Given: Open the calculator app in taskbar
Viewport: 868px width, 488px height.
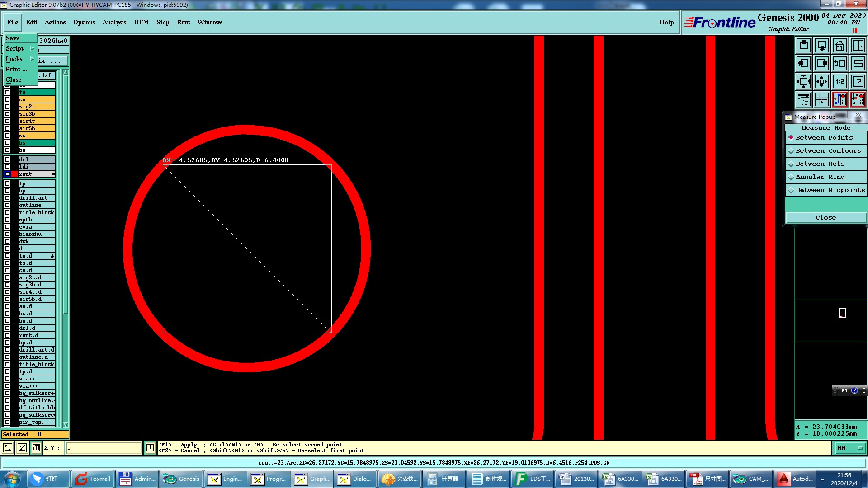Looking at the screenshot, I should point(443,479).
